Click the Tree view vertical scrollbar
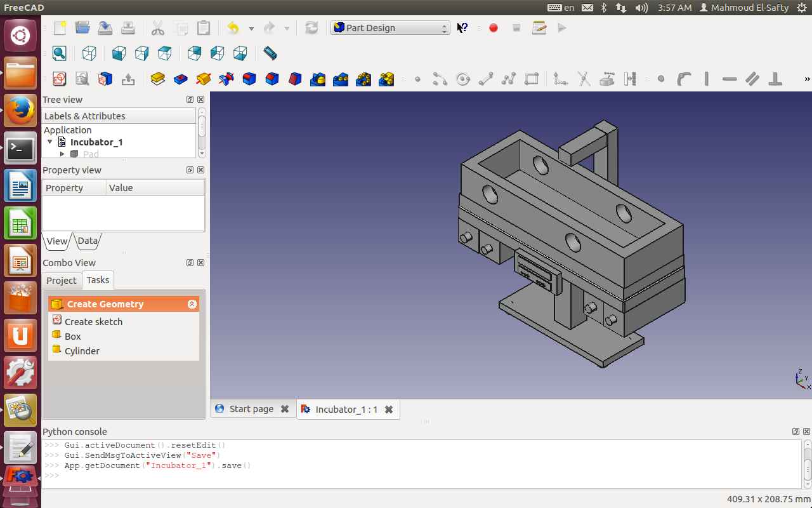The image size is (812, 508). (x=202, y=133)
